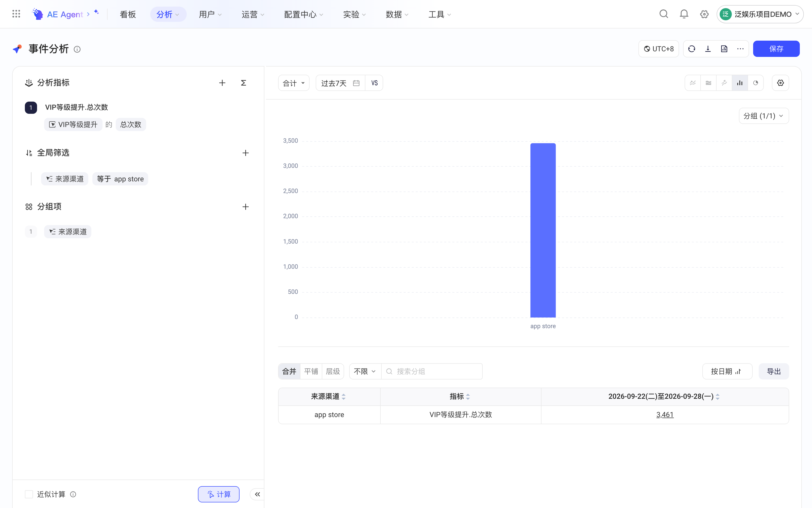Click 按日期 sort button
The width and height of the screenshot is (812, 508).
pyautogui.click(x=727, y=371)
